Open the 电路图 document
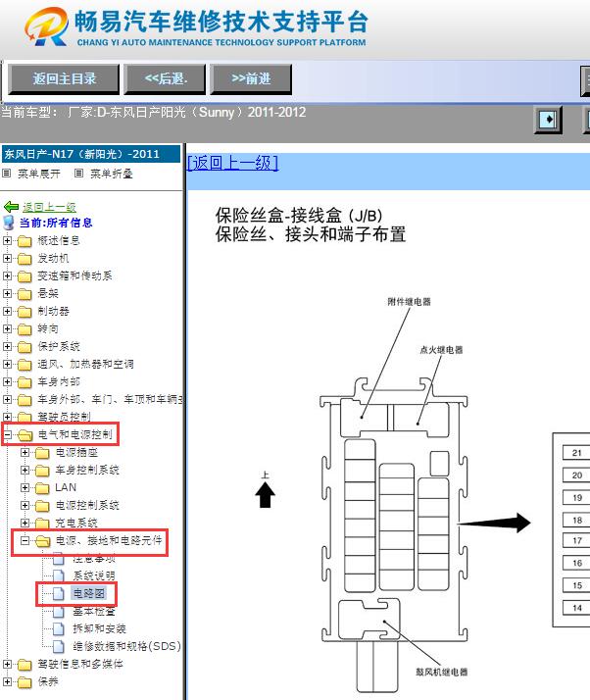The height and width of the screenshot is (700, 590). tap(88, 593)
